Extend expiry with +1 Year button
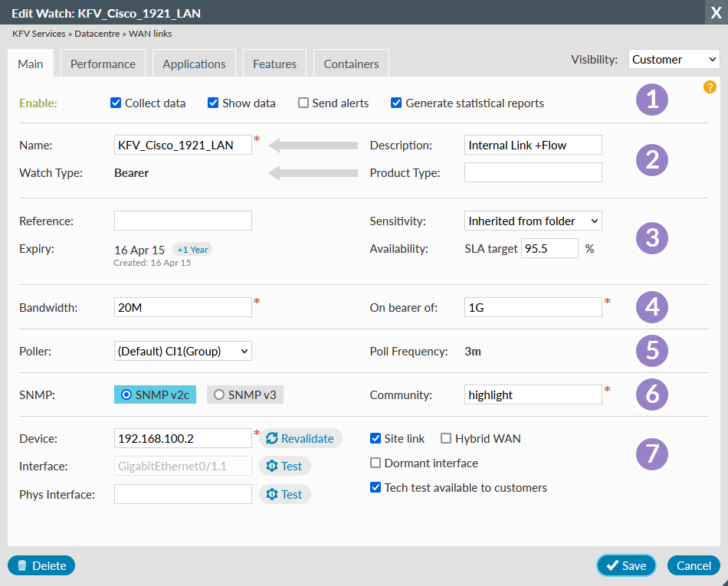Screen dimensions: 728x586 (x=192, y=250)
